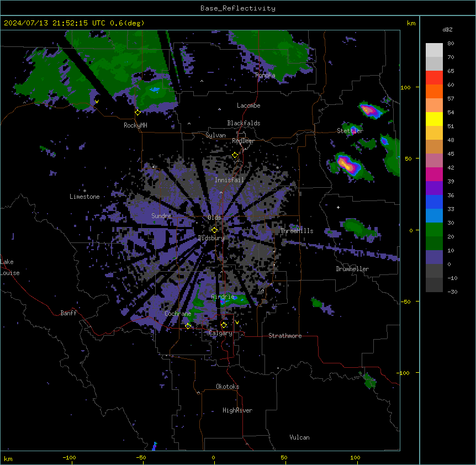
Task: Click the yellow 51-54 dBZ legend swatch
Action: click(x=434, y=119)
